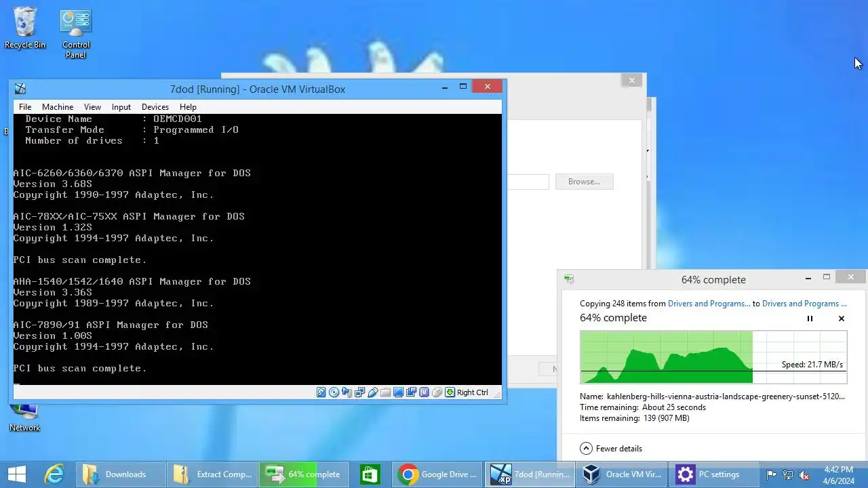Screen dimensions: 868x488
Task: Open the Input menu in VirtualBox
Action: coord(121,107)
